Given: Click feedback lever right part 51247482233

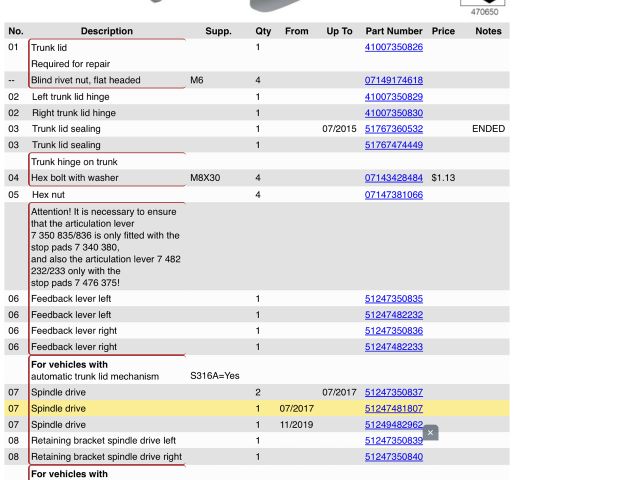Looking at the screenshot, I should (x=393, y=347).
